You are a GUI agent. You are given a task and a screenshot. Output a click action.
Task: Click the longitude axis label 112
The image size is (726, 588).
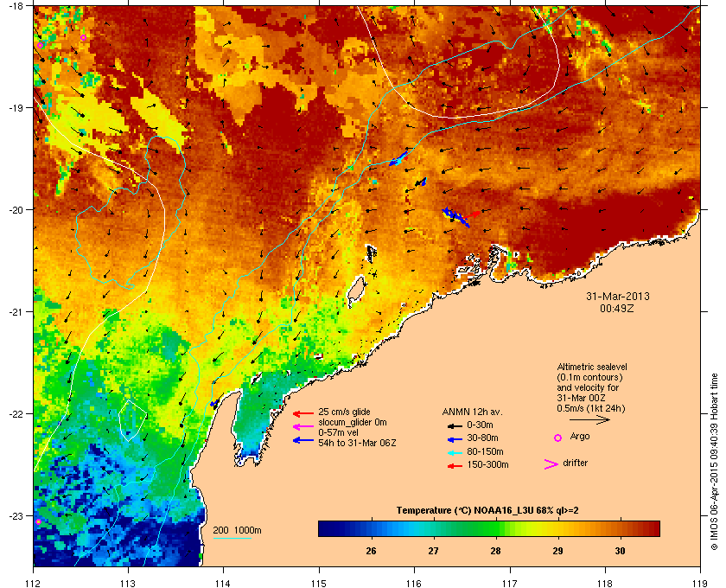coord(34,584)
